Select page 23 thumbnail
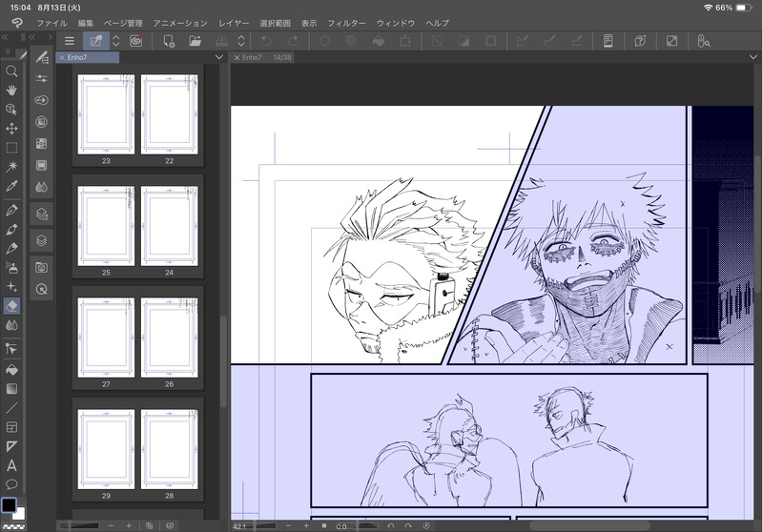The image size is (762, 532). (106, 114)
